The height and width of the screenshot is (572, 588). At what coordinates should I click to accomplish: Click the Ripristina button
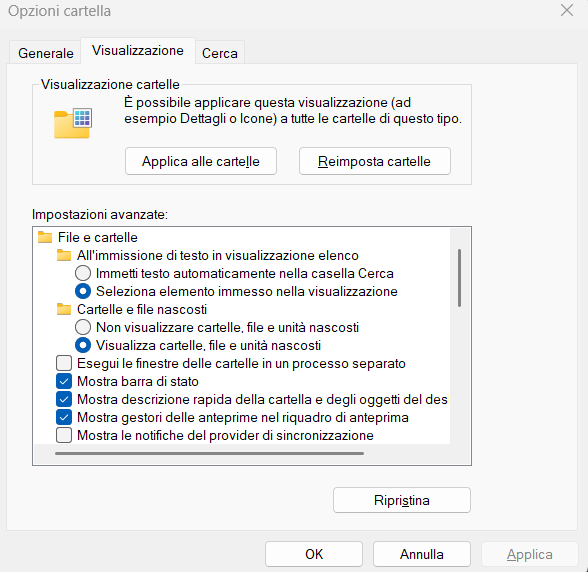point(402,500)
